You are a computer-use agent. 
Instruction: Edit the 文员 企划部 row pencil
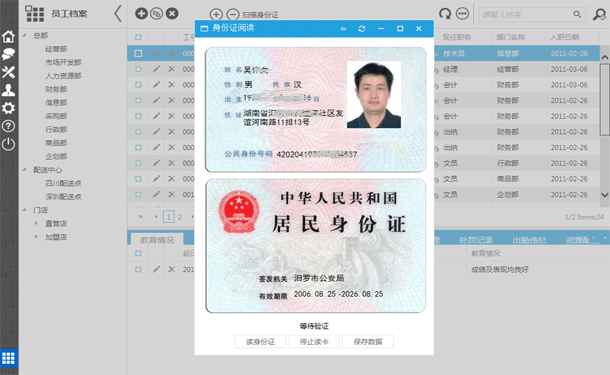click(156, 194)
